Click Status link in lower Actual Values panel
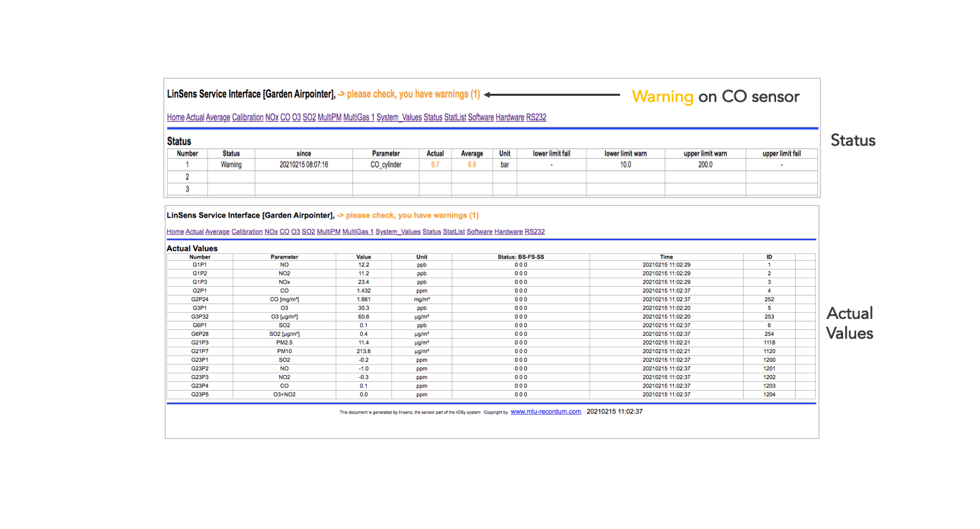Image resolution: width=980 pixels, height=529 pixels. click(432, 232)
